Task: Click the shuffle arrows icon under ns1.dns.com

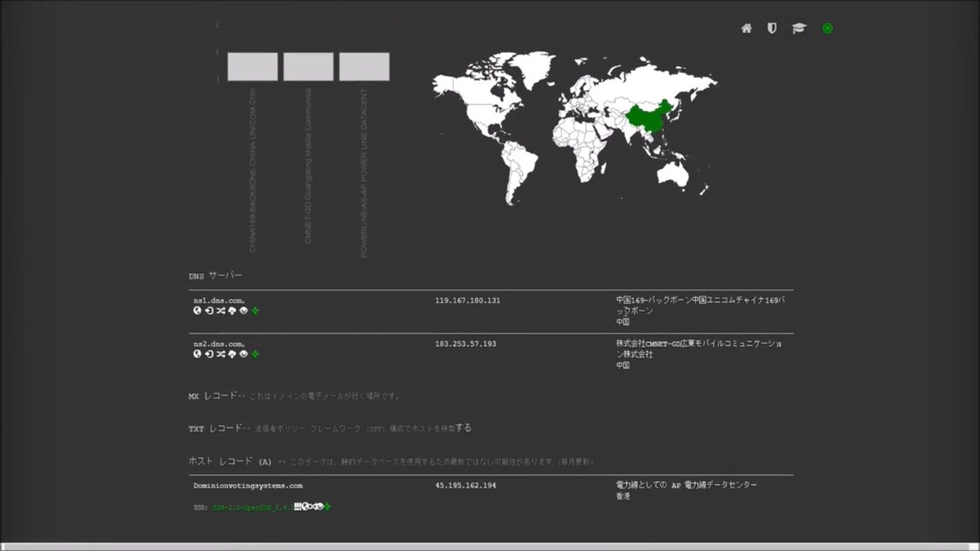Action: coord(220,311)
